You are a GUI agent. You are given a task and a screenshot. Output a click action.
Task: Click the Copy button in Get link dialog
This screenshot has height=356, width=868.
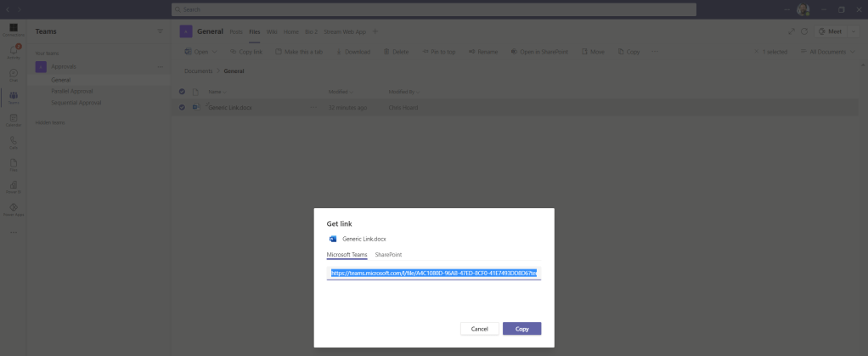[521, 329]
